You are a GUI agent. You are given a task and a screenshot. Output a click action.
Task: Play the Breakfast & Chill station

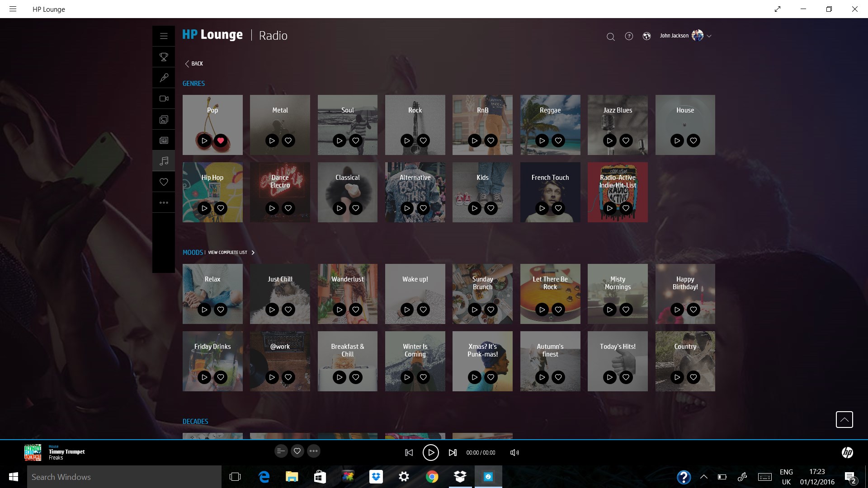point(340,377)
